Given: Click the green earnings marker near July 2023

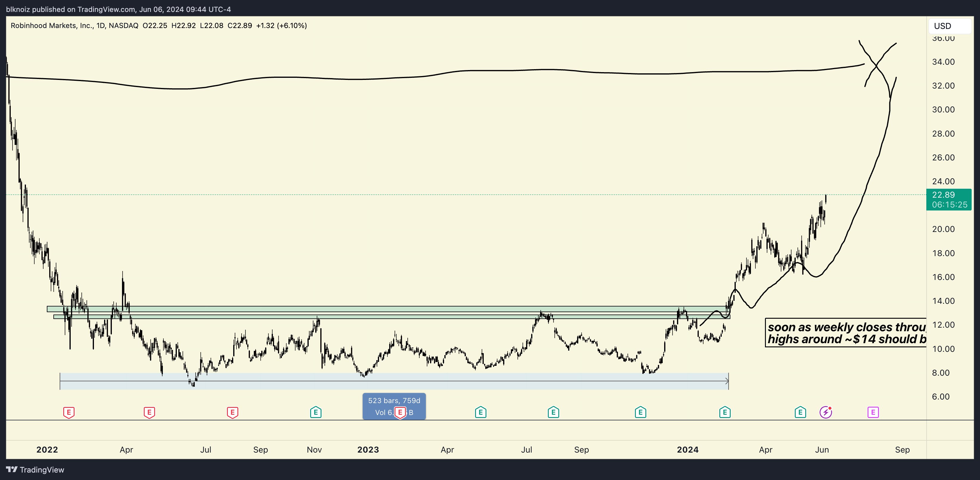Looking at the screenshot, I should click(x=553, y=412).
